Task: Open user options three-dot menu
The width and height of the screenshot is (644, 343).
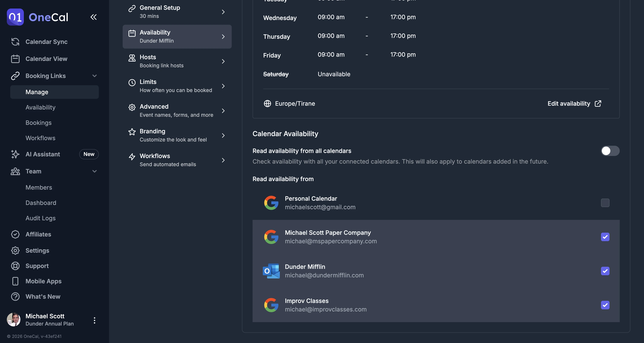Action: (x=94, y=320)
